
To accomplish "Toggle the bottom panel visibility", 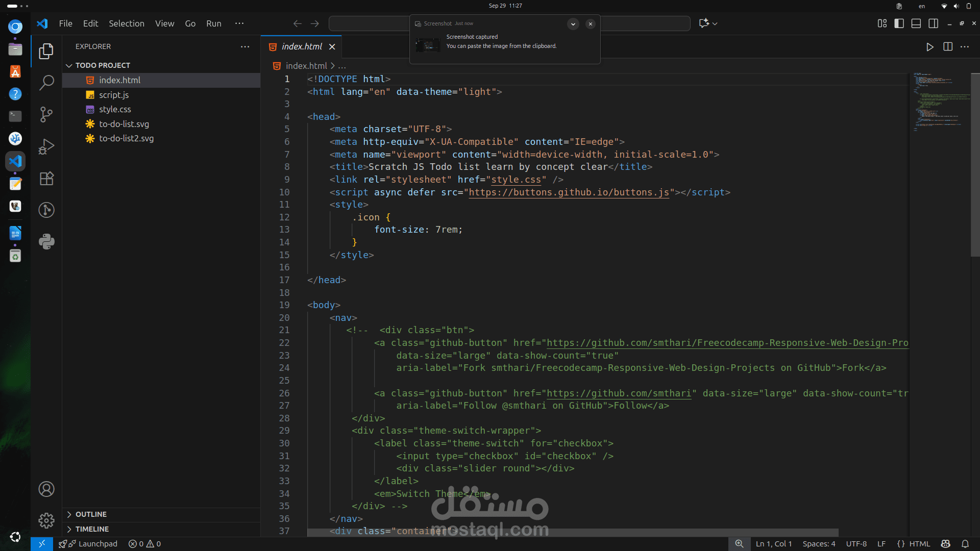I will pos(916,23).
